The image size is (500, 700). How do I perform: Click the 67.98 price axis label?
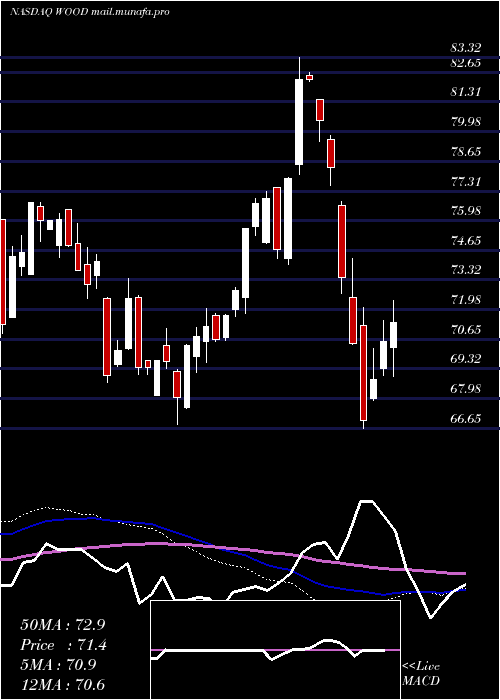pyautogui.click(x=466, y=389)
